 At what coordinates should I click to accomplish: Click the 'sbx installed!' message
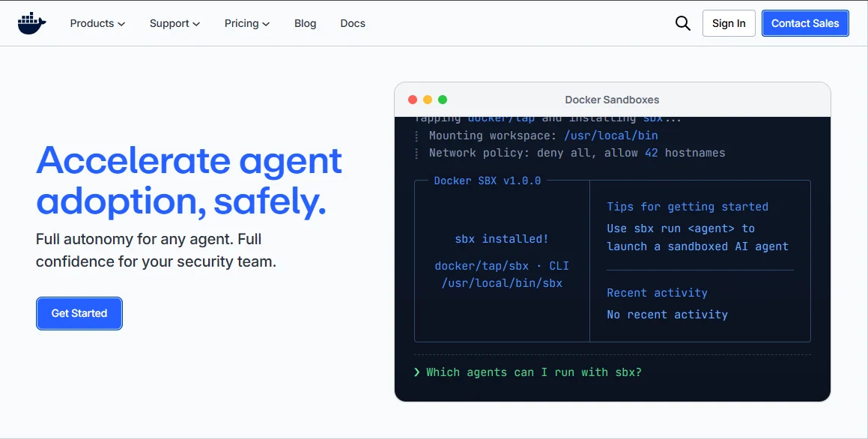coord(502,238)
